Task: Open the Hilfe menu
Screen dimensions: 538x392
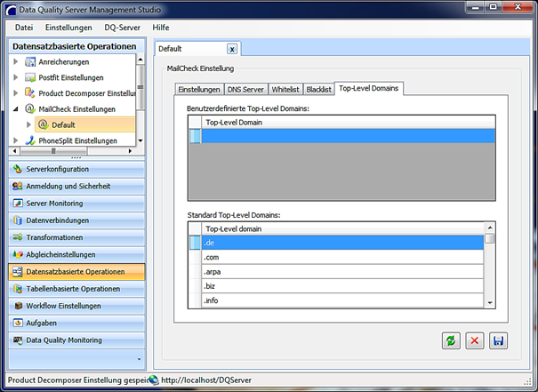Action: pos(161,28)
